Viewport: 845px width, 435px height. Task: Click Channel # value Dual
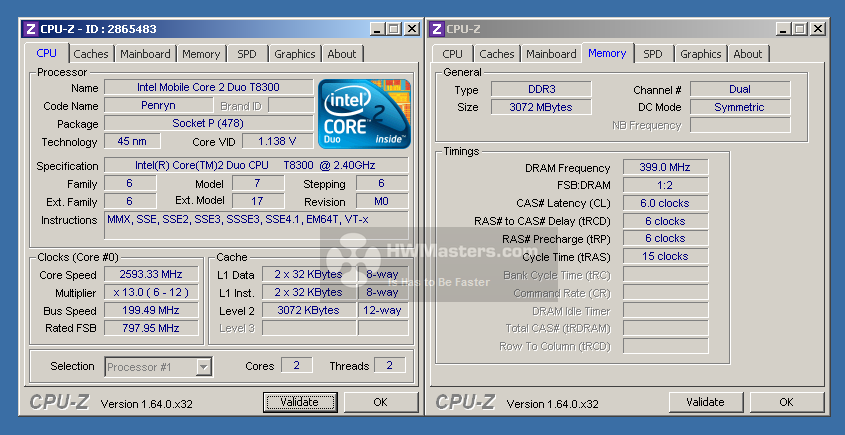[x=740, y=89]
